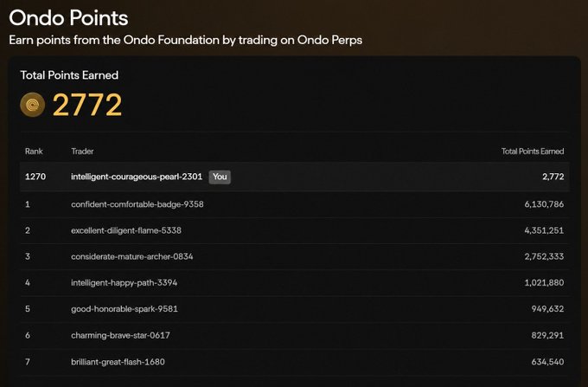The width and height of the screenshot is (588, 387).
Task: Click the points value 4,351,251
Action: coord(544,230)
